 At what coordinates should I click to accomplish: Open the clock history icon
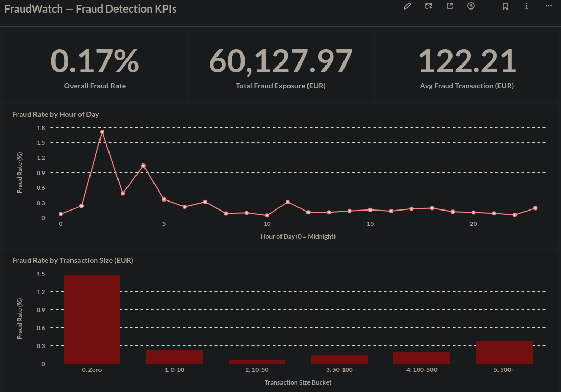[471, 6]
